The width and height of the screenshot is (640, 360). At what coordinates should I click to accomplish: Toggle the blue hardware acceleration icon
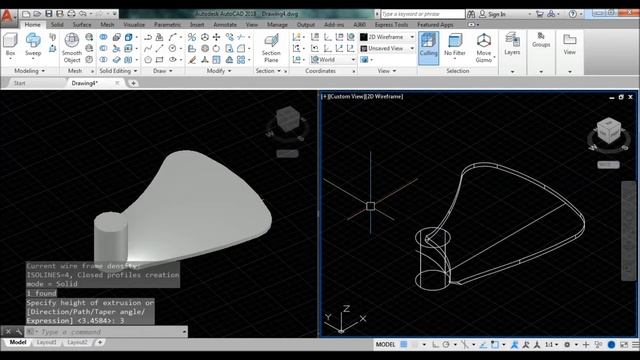tap(611, 345)
